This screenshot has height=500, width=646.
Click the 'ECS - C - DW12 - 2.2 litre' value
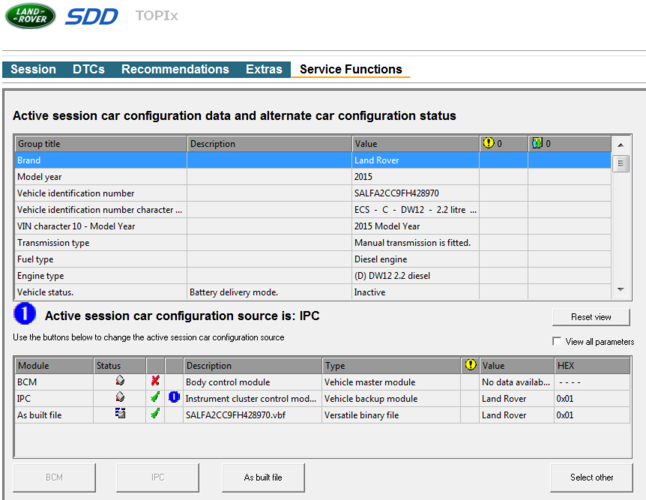415,210
